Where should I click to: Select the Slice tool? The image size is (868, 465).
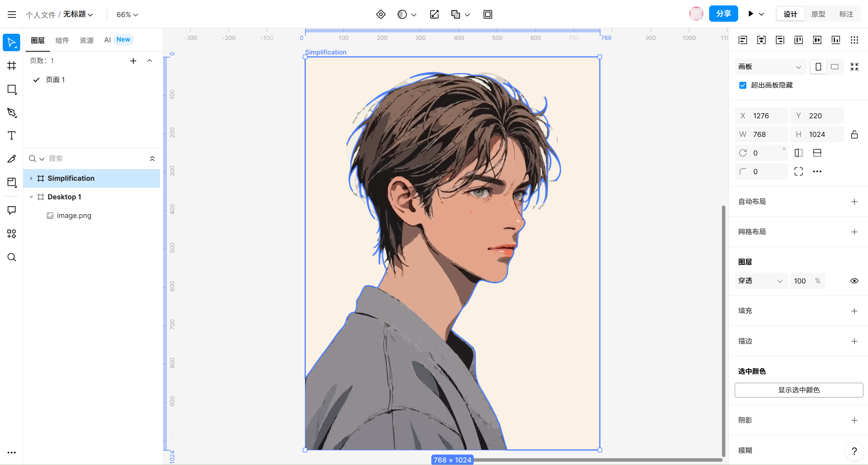tap(12, 182)
